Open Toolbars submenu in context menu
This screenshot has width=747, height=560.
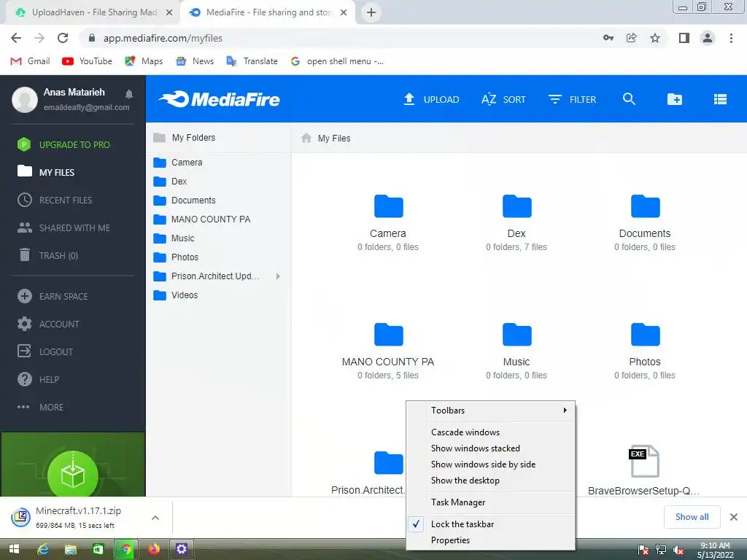(x=491, y=411)
